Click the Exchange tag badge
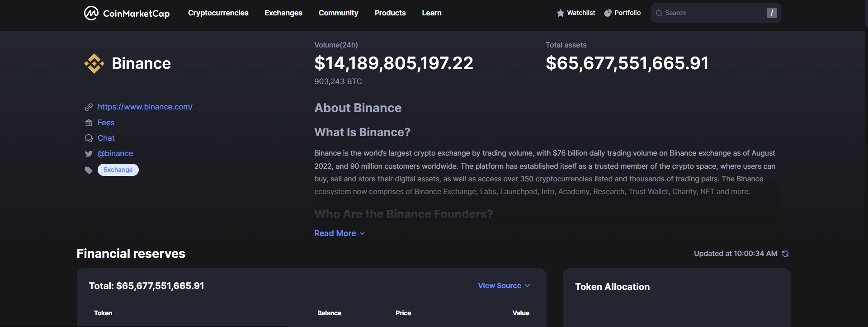The image size is (868, 327). tap(118, 170)
